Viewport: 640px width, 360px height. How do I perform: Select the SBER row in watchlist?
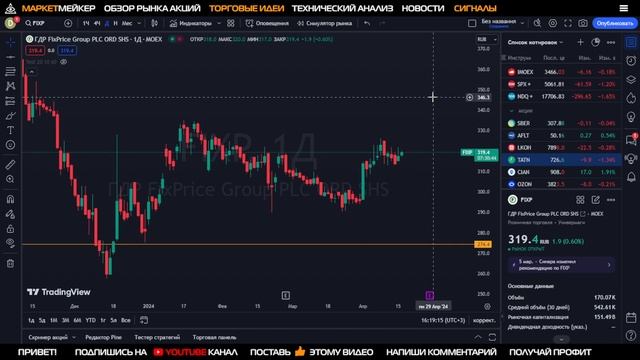coord(562,123)
